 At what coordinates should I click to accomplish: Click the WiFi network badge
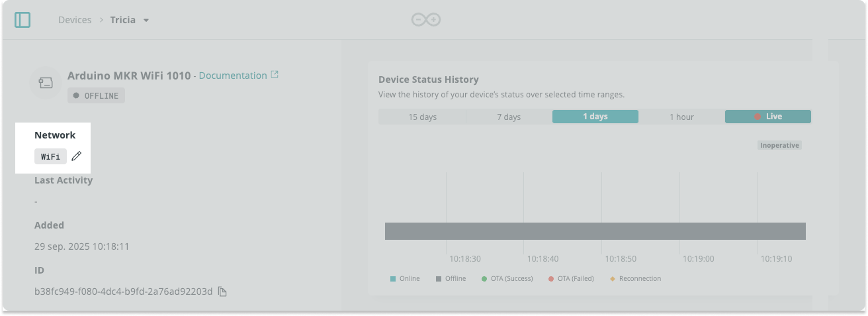coord(50,156)
